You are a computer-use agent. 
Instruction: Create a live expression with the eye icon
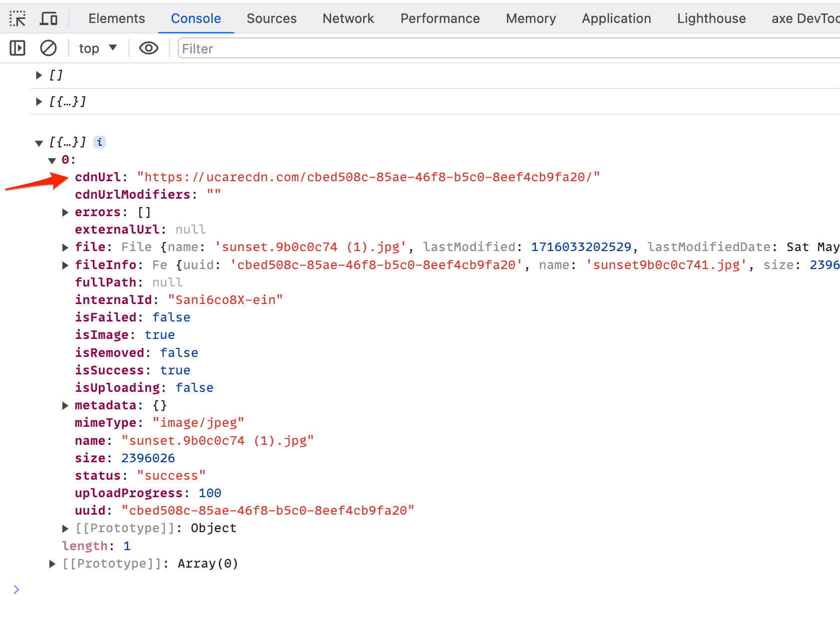click(148, 48)
